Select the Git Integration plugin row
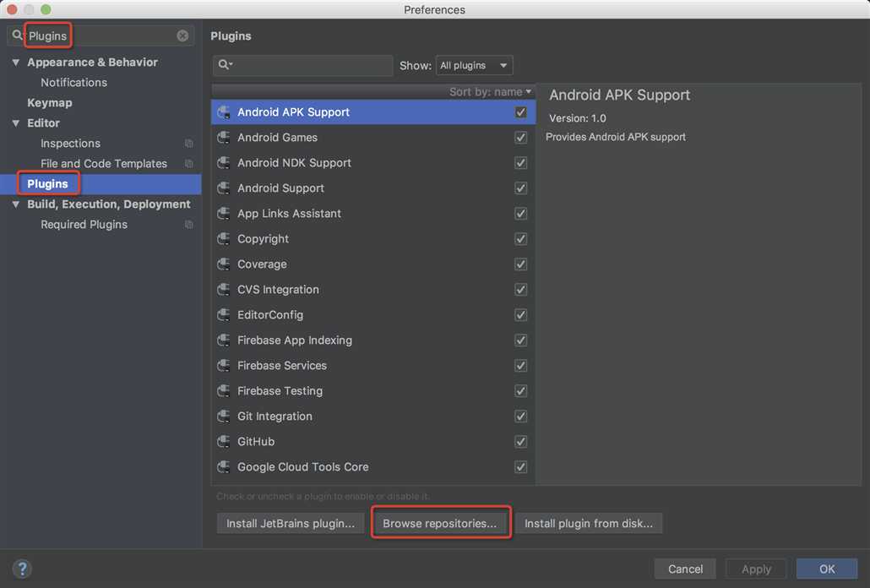The image size is (870, 588). coord(372,416)
